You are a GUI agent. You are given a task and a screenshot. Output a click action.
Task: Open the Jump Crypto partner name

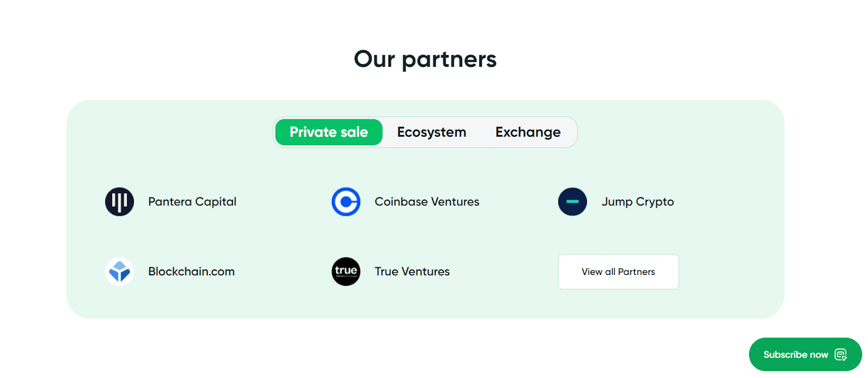(637, 202)
